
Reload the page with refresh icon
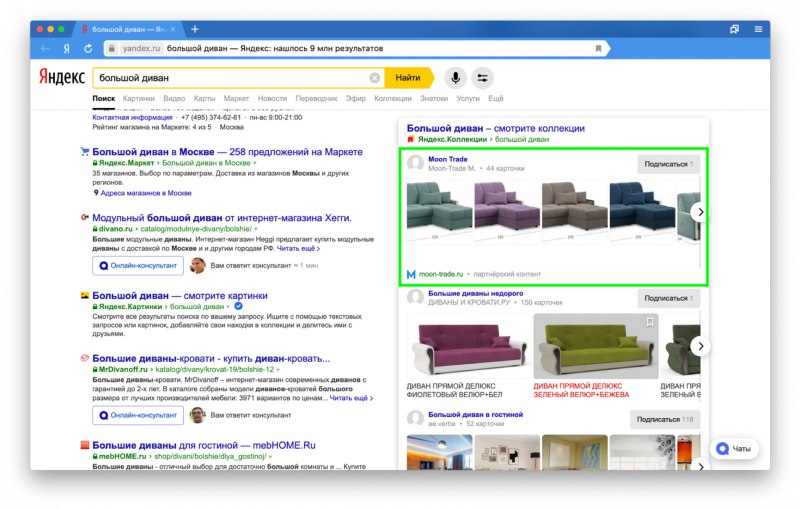(x=88, y=48)
